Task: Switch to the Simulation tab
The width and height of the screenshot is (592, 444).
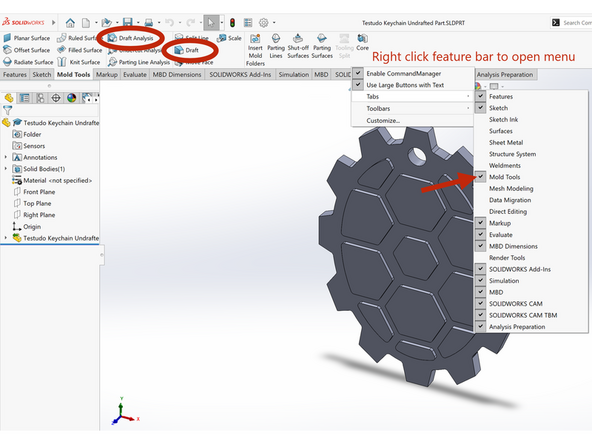Action: click(x=294, y=74)
